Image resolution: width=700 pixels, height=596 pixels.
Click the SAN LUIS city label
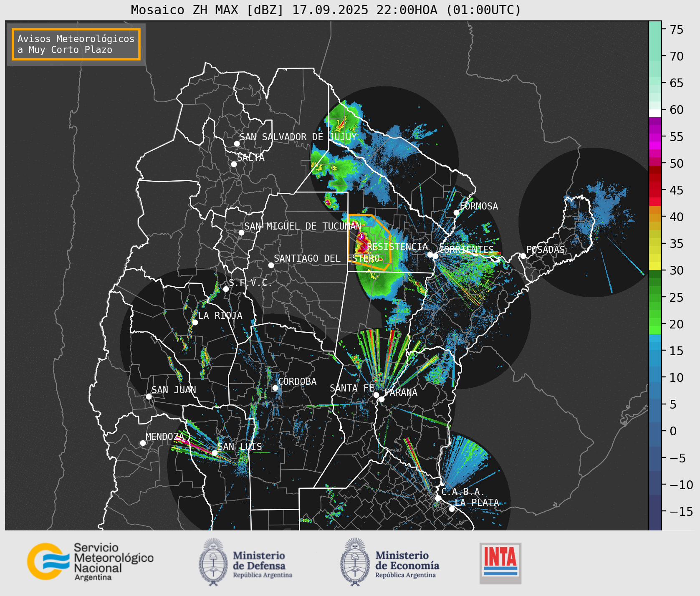coord(240,447)
